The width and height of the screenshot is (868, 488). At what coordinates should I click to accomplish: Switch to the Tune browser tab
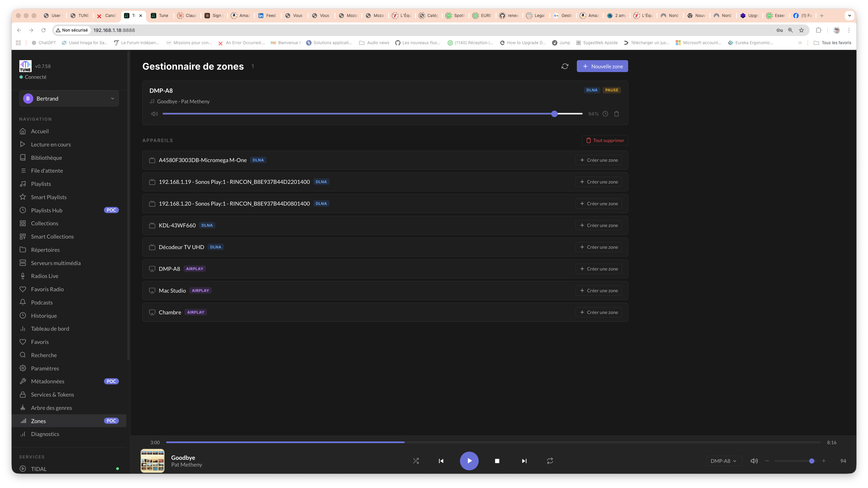click(x=160, y=16)
